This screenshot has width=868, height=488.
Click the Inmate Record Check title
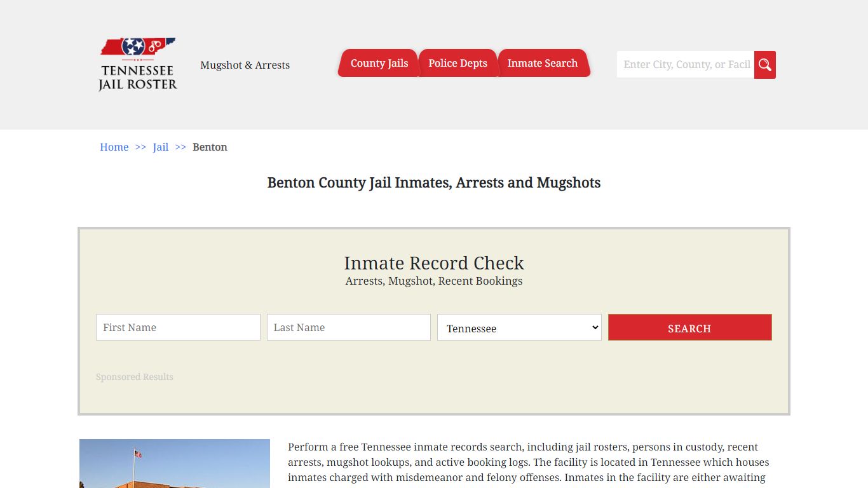pos(434,262)
